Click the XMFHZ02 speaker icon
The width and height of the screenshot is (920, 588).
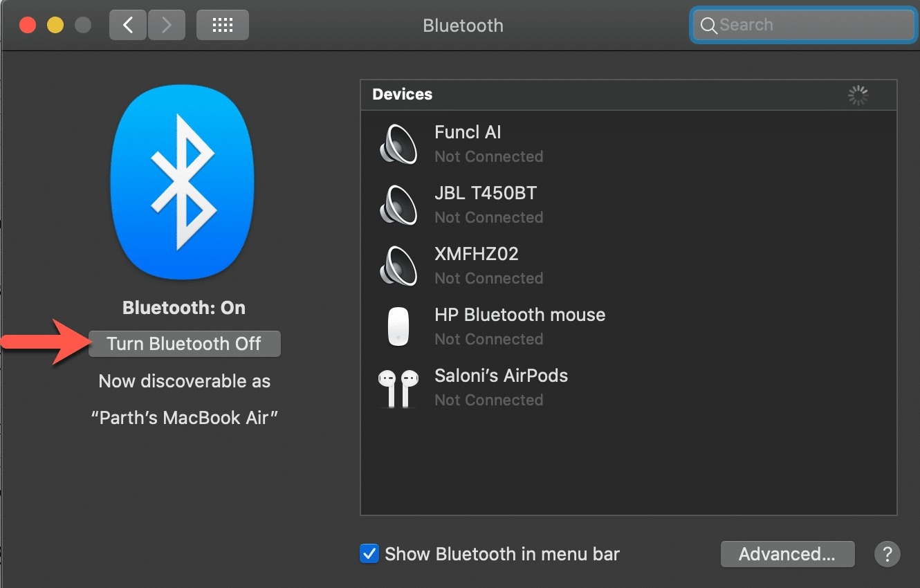(398, 265)
